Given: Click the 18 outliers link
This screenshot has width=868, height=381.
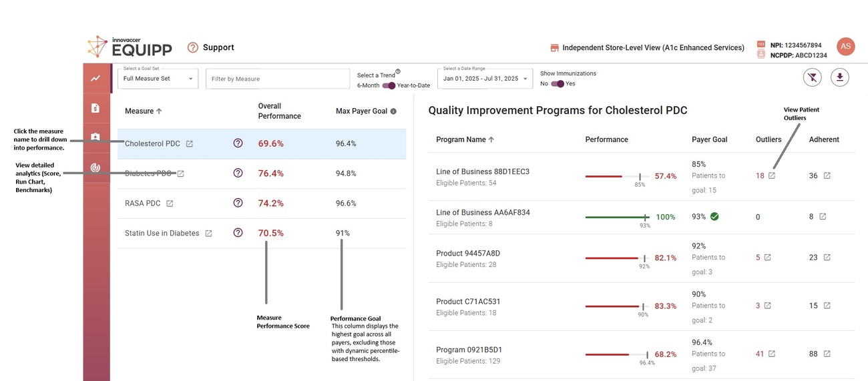Looking at the screenshot, I should [760, 175].
